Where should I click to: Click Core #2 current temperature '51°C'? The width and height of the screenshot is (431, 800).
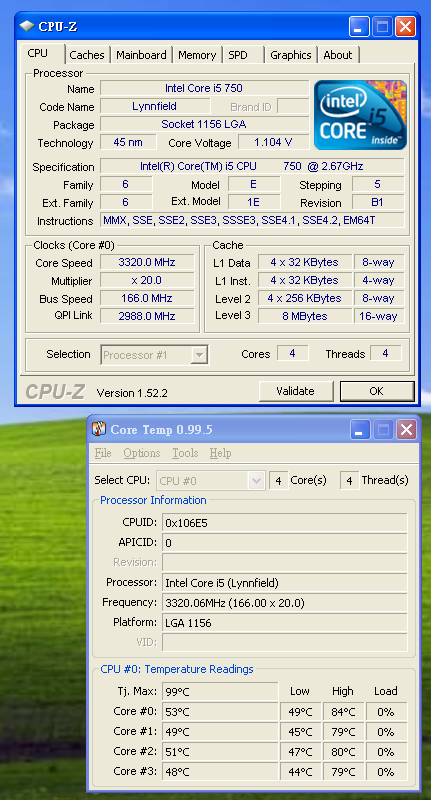[220, 752]
